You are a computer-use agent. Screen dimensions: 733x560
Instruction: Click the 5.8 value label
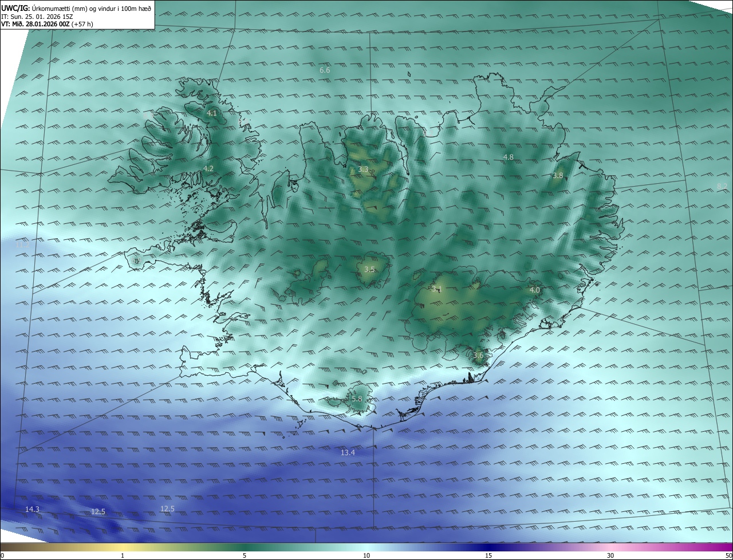coord(357,399)
